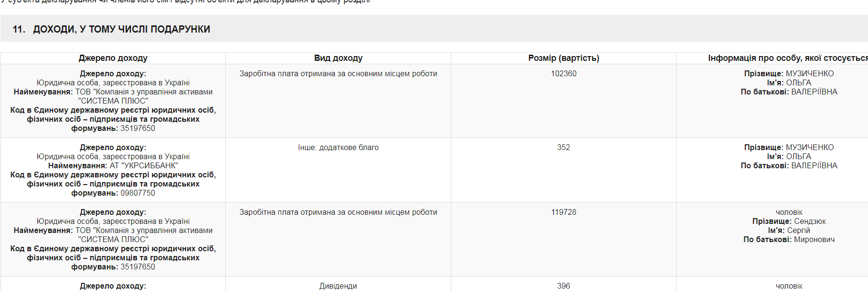Viewport: 868px width, 291px height.
Task: Select the Вид доходу column header
Action: coord(338,58)
